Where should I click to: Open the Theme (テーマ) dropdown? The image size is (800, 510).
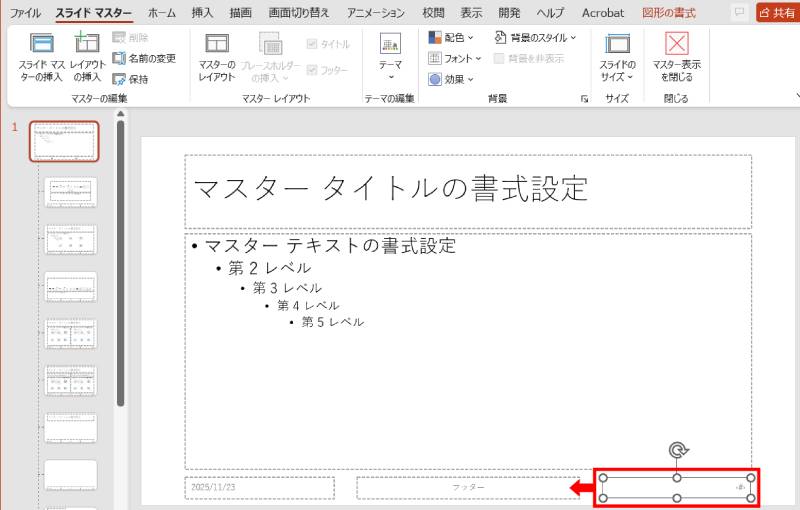[x=390, y=56]
